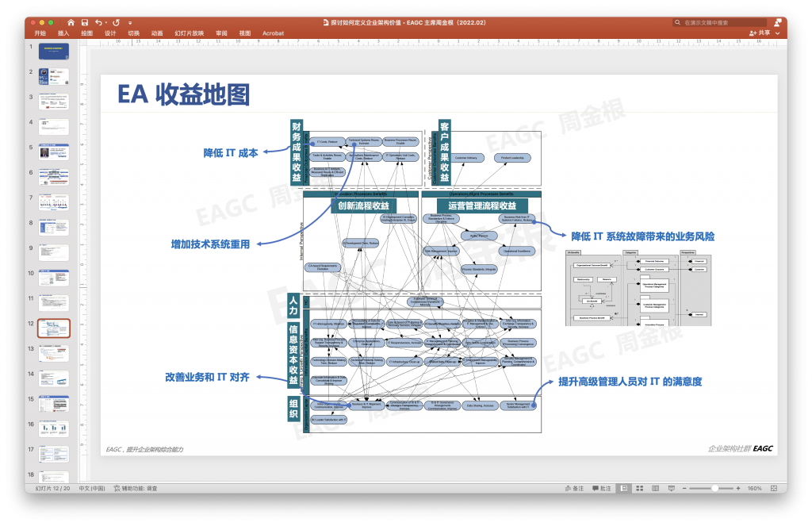Click the 运营管理流程收益 box on the slide
The image size is (812, 526).
(x=482, y=205)
